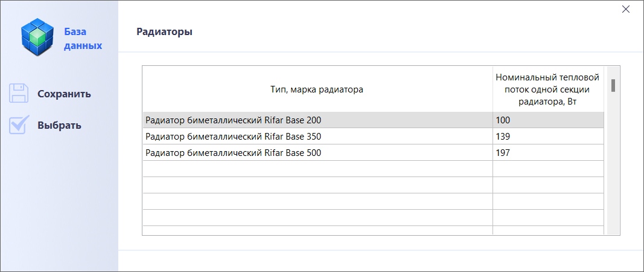Click the База данных title link
Screen dimensions: 644x272
click(x=83, y=39)
